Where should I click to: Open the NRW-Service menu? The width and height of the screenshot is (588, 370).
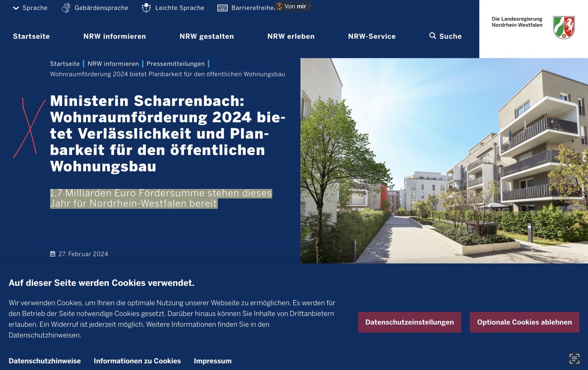coord(371,36)
